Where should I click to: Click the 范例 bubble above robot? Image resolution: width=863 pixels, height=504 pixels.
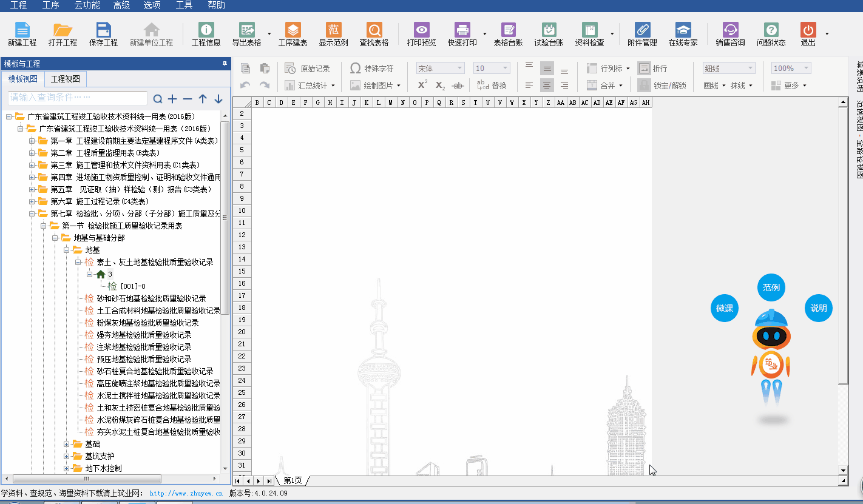771,287
